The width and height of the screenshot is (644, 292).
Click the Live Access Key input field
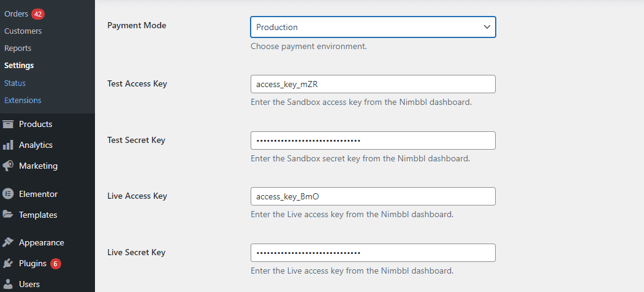[373, 196]
